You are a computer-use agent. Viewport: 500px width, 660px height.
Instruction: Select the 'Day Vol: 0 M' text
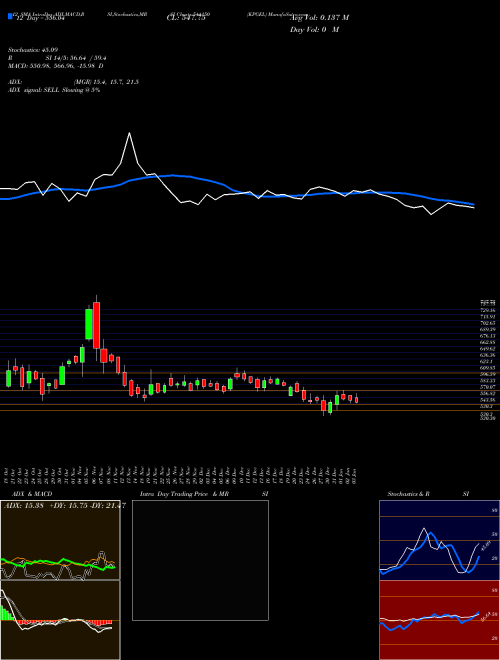coord(314,29)
